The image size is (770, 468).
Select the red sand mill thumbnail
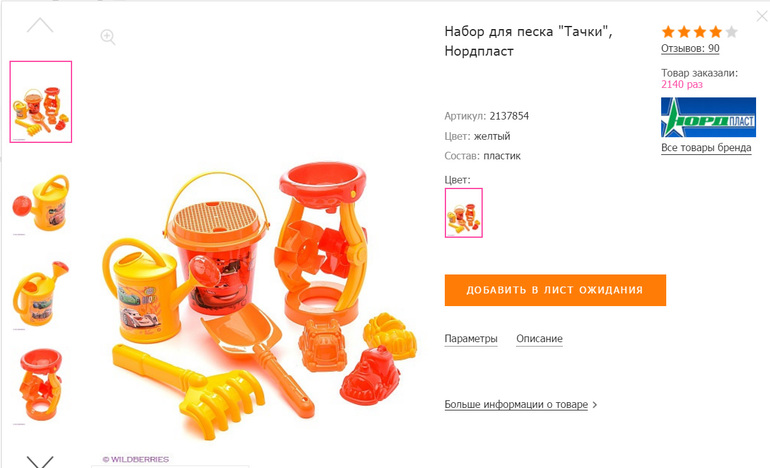[x=41, y=385]
